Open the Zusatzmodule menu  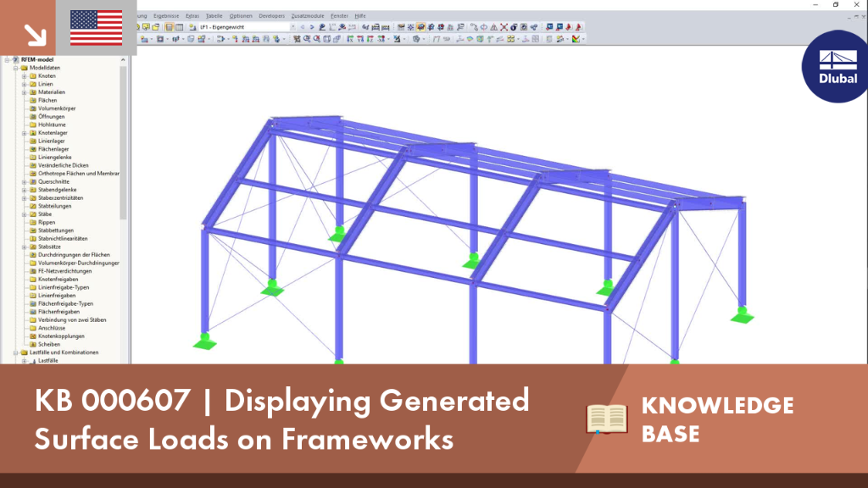click(x=307, y=16)
